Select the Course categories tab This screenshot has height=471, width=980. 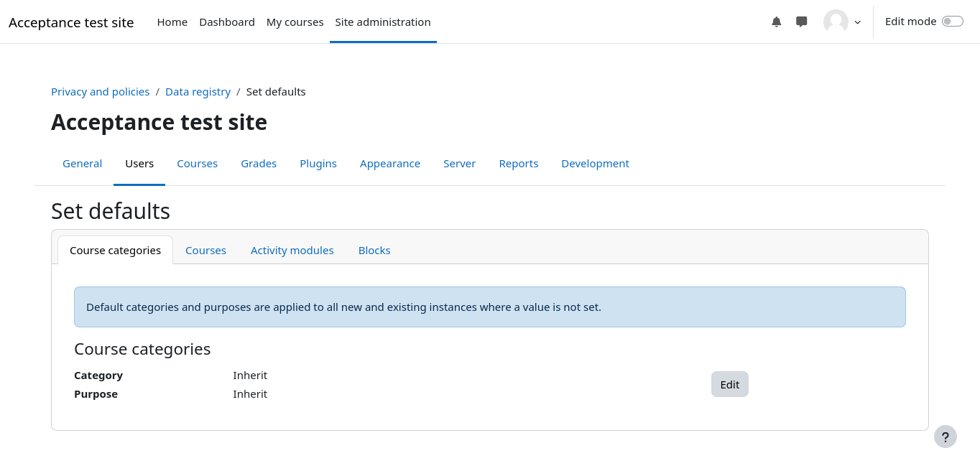115,251
